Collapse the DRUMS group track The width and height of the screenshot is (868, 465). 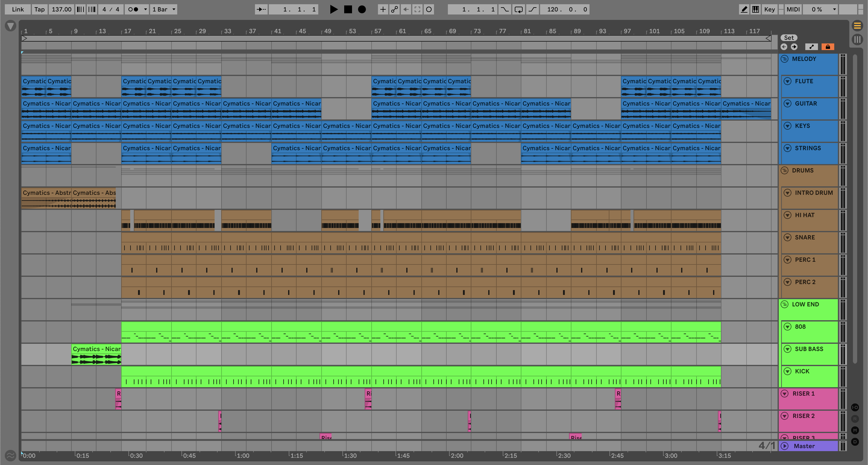785,170
